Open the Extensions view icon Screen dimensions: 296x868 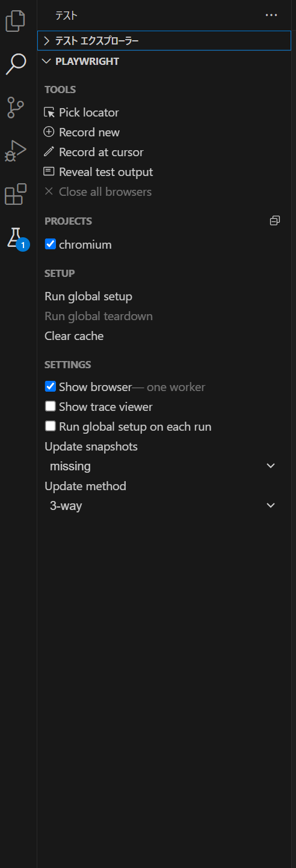16,194
